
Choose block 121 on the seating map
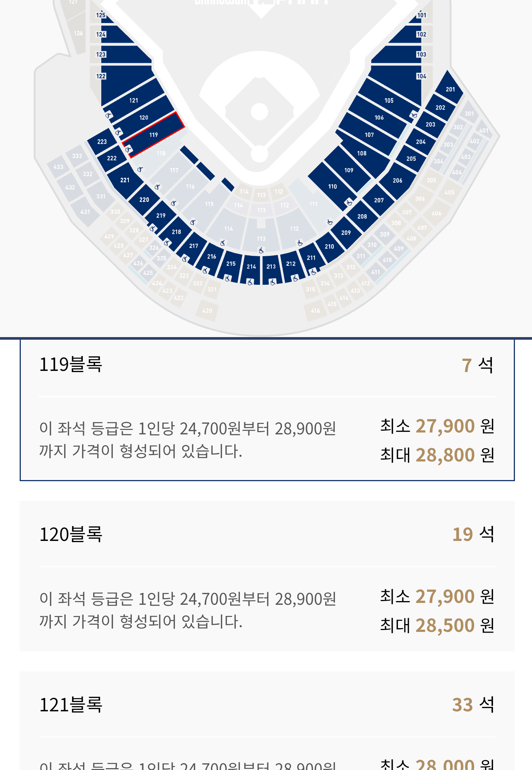[134, 100]
